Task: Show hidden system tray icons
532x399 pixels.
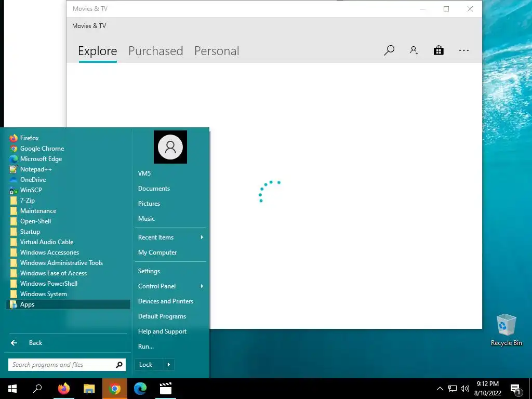Action: coord(440,389)
